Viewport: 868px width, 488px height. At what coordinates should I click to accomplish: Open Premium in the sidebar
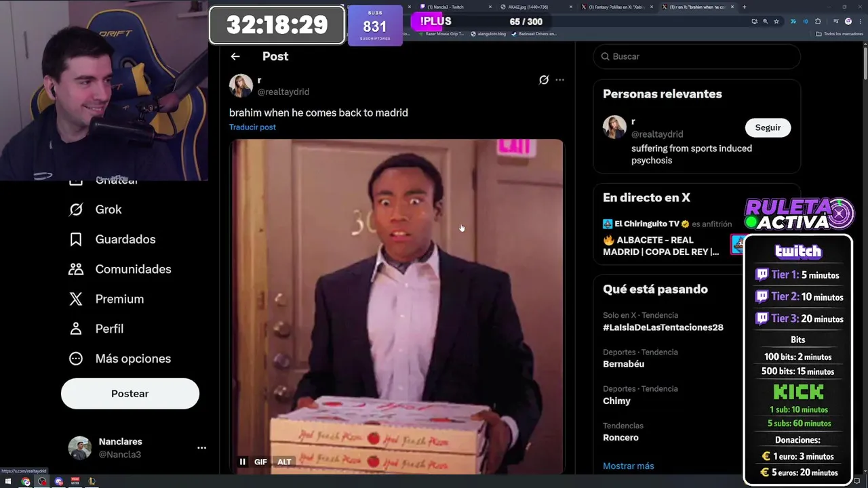tap(106, 299)
